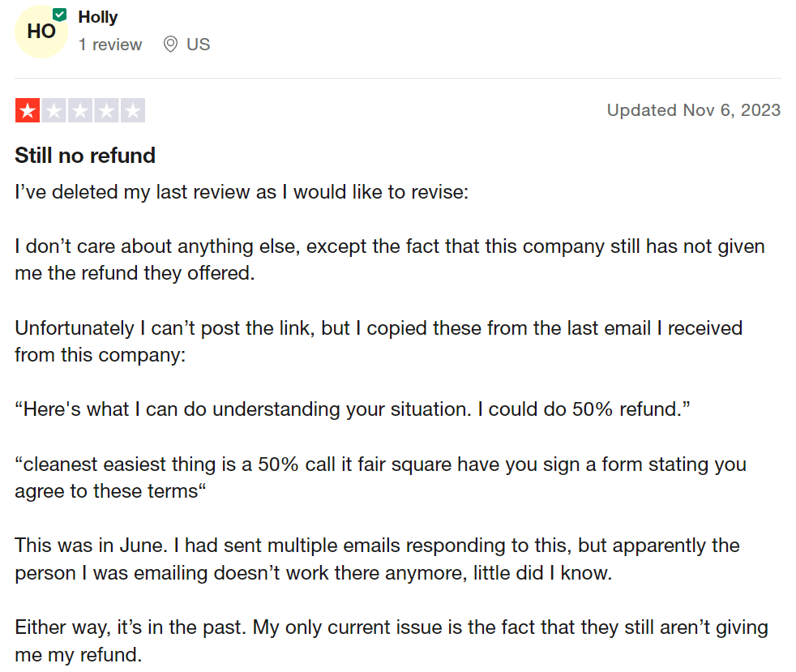Click the paragraph beginning 'Unfortunately I can't post'
Screen dimensions: 796x672
[x=379, y=341]
